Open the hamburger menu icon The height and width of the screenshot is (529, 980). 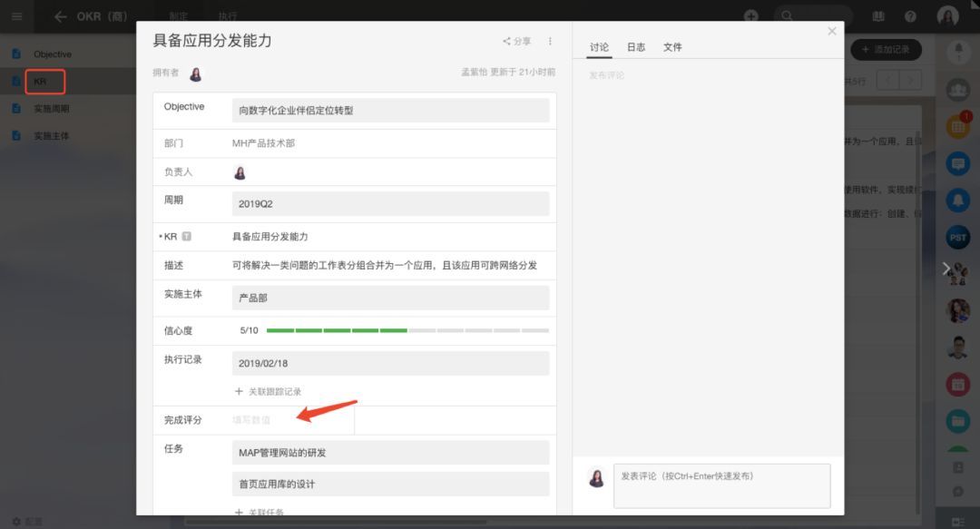17,16
